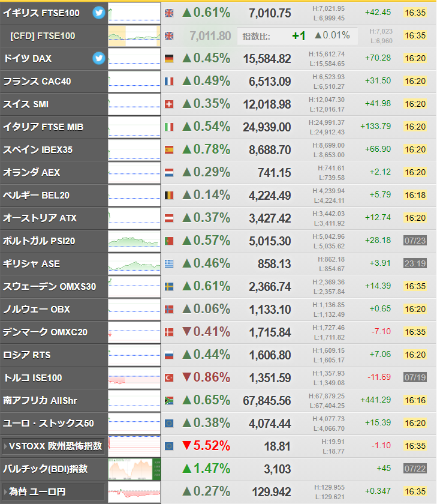Click the ASE timestamp 23:19
The width and height of the screenshot is (437, 504).
415,263
